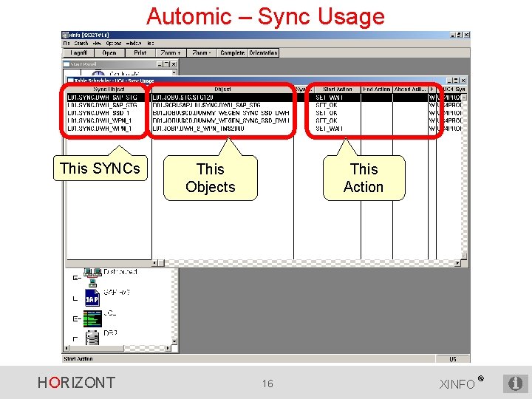The height and width of the screenshot is (399, 532).
Task: Select the D01.JOBU.SCD.DUMMY_WEGEN_SYNC_SSD_DWH object cell
Action: (x=221, y=120)
